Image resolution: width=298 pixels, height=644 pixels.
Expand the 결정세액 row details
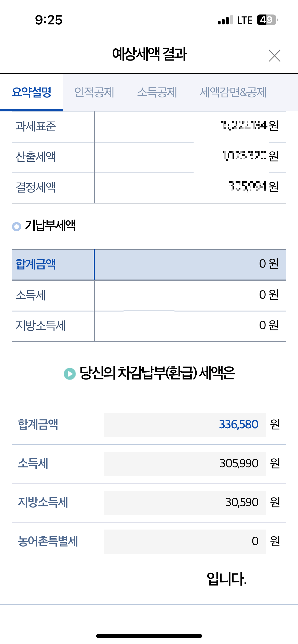pos(149,188)
